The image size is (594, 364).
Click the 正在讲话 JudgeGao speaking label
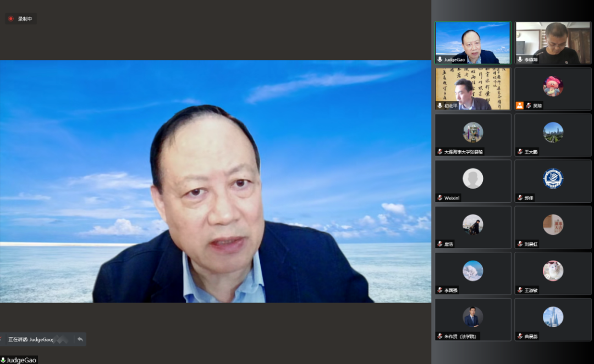click(x=30, y=339)
